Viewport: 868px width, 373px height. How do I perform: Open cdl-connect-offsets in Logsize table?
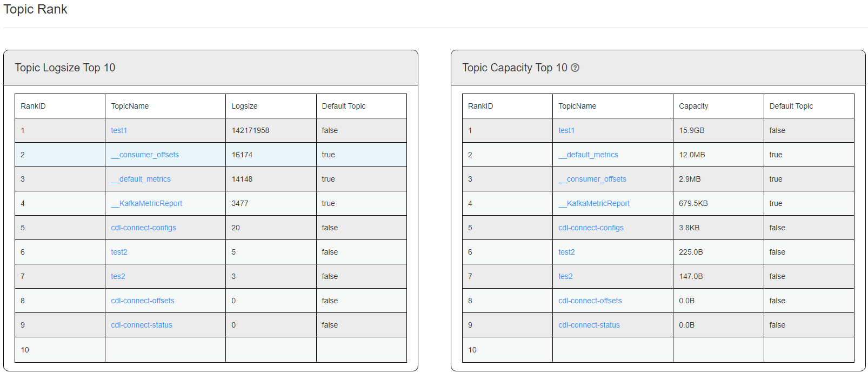(143, 301)
